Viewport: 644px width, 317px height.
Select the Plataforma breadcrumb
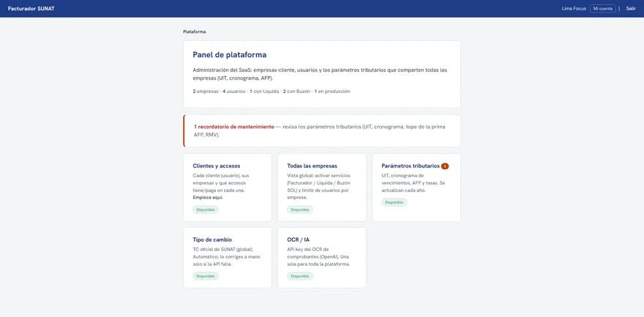pyautogui.click(x=195, y=31)
